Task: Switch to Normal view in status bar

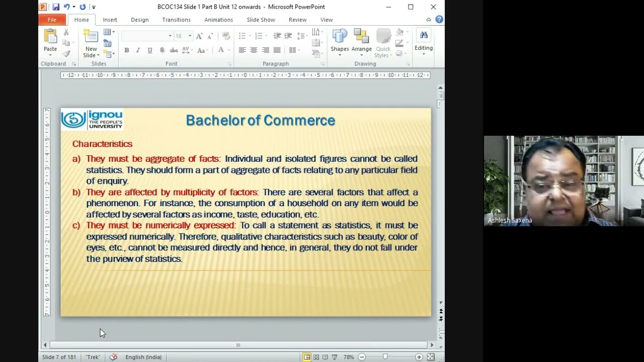Action: [306, 357]
